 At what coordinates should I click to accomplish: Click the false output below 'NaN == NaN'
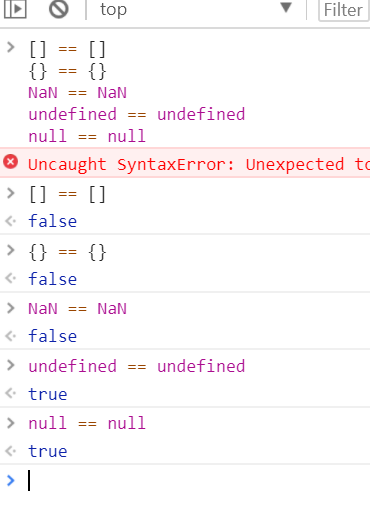pyautogui.click(x=53, y=336)
